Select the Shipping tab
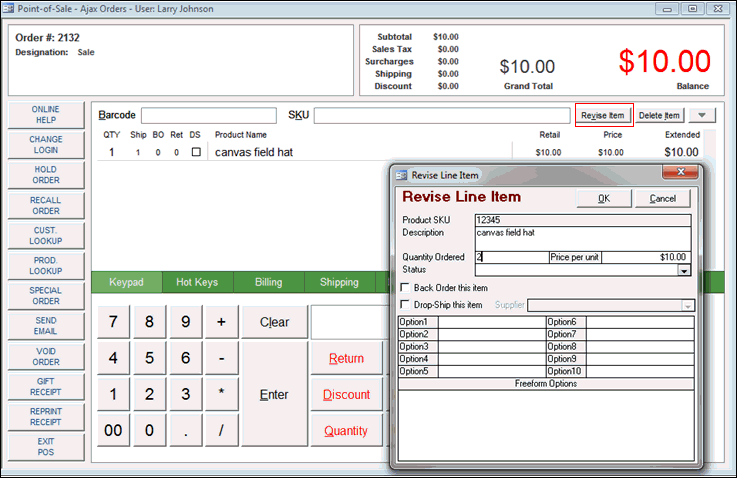 pos(339,282)
